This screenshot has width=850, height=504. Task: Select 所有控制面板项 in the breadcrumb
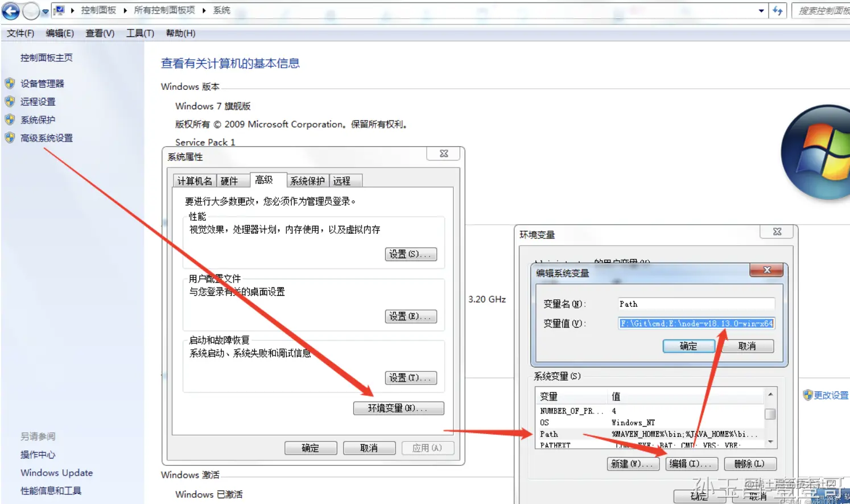click(x=164, y=10)
